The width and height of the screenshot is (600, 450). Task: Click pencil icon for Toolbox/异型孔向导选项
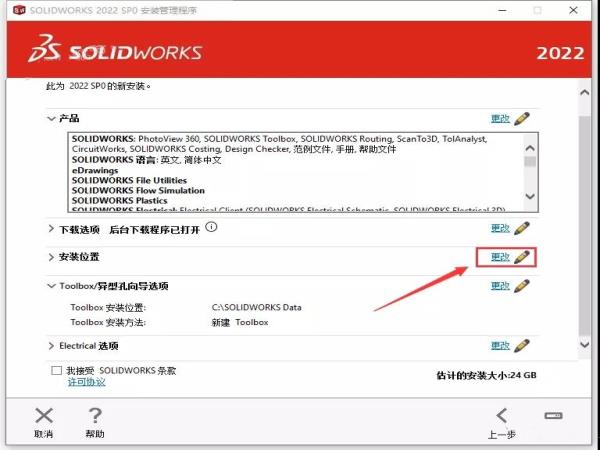click(521, 286)
